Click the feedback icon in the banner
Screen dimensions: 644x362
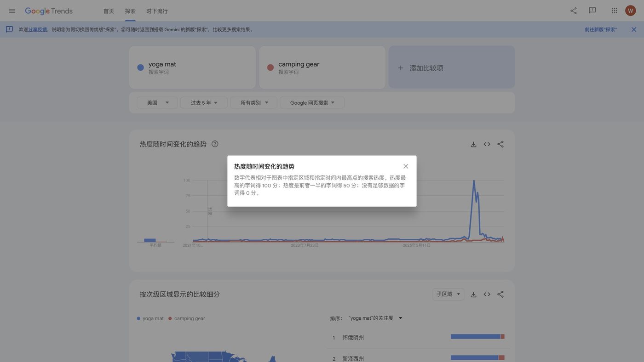pos(9,29)
